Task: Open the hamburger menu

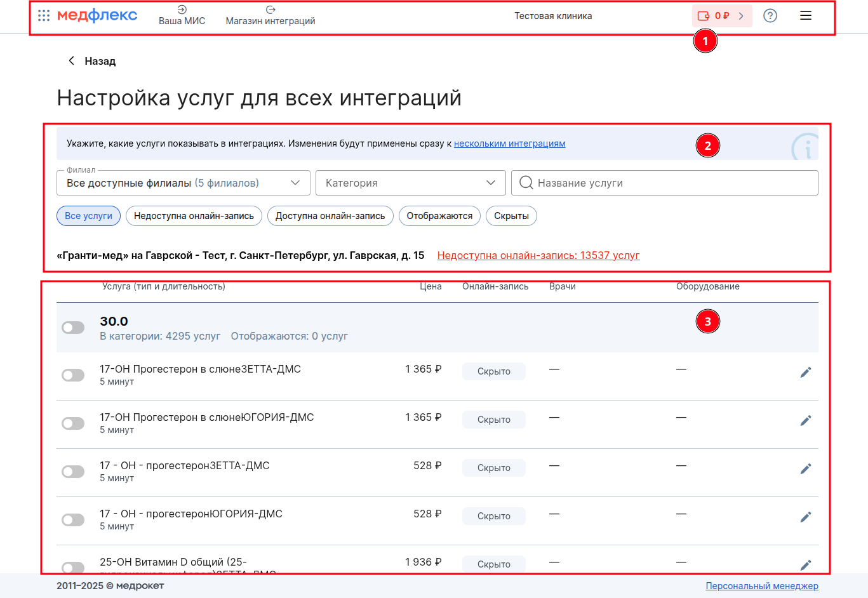Action: (x=806, y=16)
